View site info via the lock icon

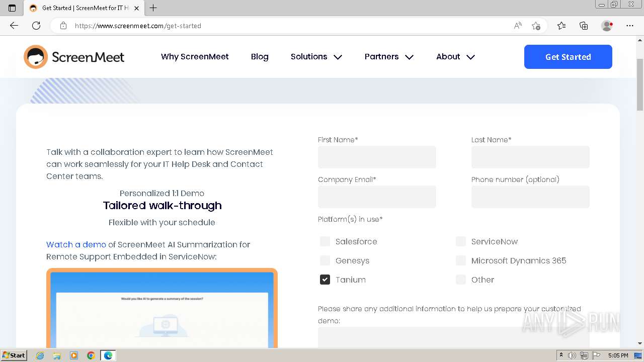(63, 26)
